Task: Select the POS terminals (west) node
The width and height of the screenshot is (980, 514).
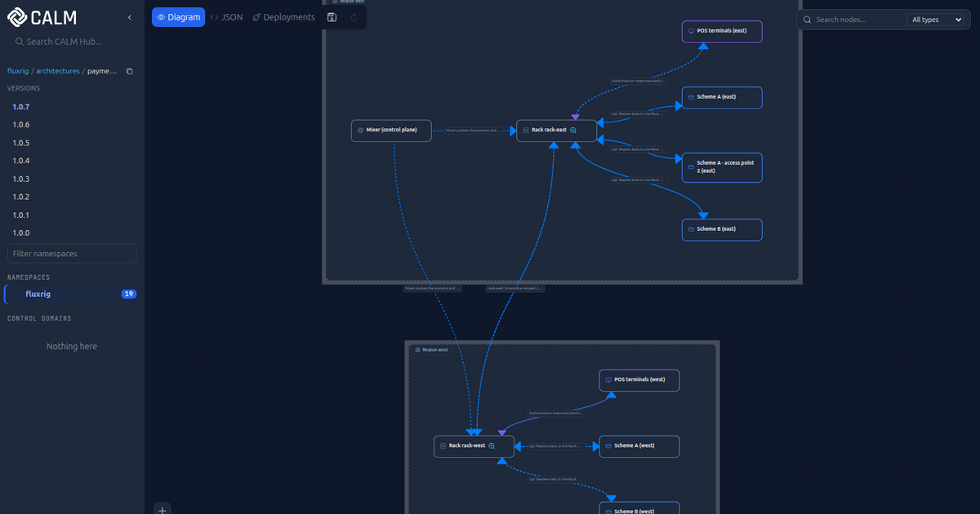Action: (x=639, y=380)
